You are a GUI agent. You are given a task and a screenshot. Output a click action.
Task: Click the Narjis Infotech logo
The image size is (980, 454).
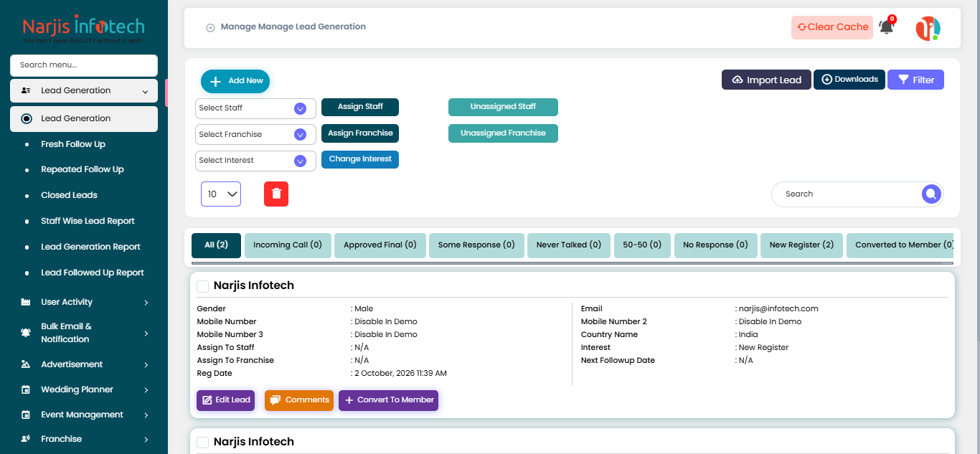point(83,30)
